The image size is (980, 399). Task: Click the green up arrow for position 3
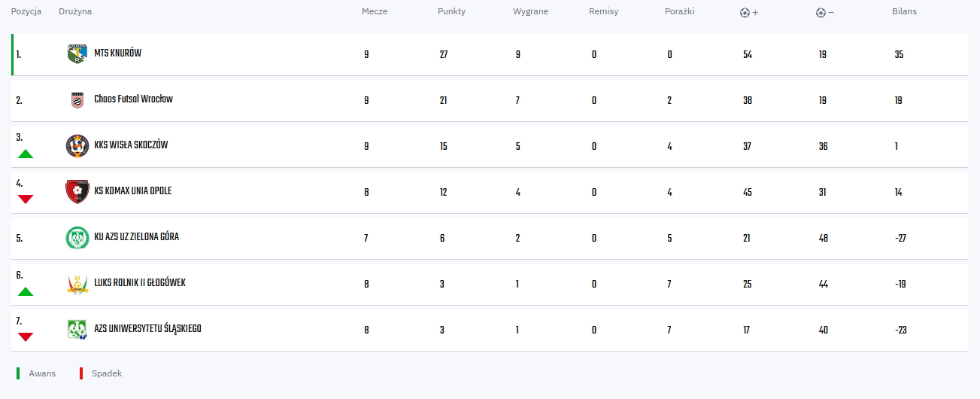[26, 154]
